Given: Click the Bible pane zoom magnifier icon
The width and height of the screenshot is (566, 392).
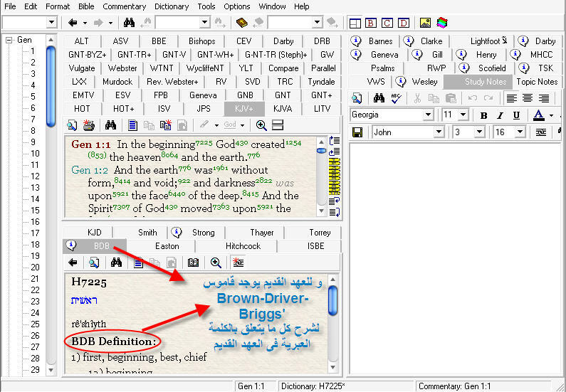Looking at the screenshot, I should pos(261,125).
